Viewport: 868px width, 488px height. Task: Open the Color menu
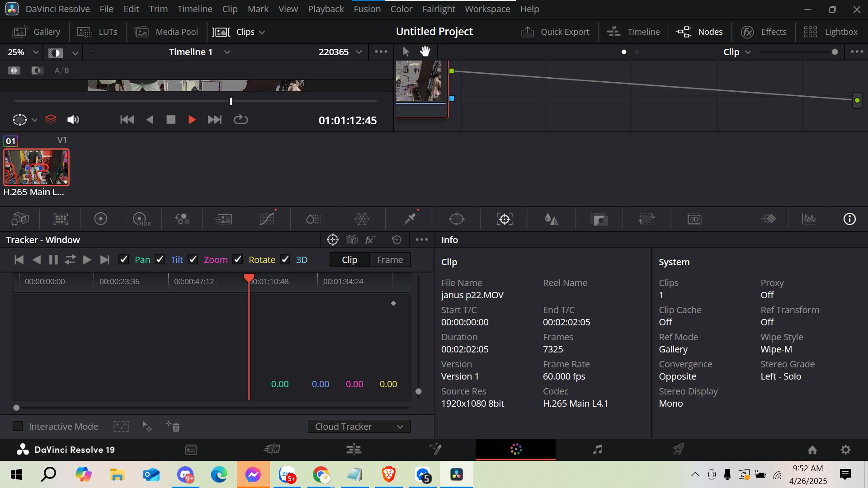pyautogui.click(x=401, y=9)
